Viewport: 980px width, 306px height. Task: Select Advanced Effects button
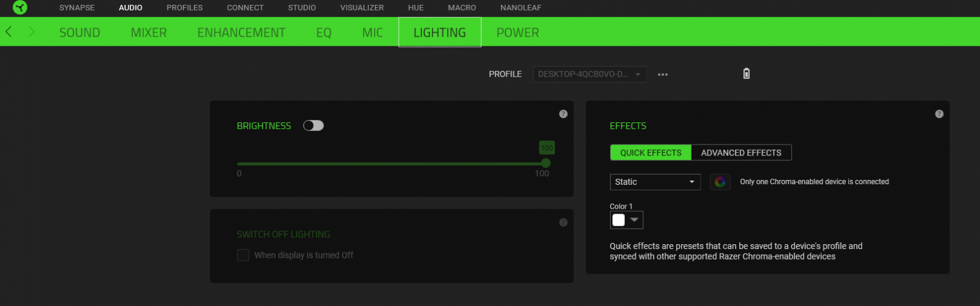click(741, 152)
